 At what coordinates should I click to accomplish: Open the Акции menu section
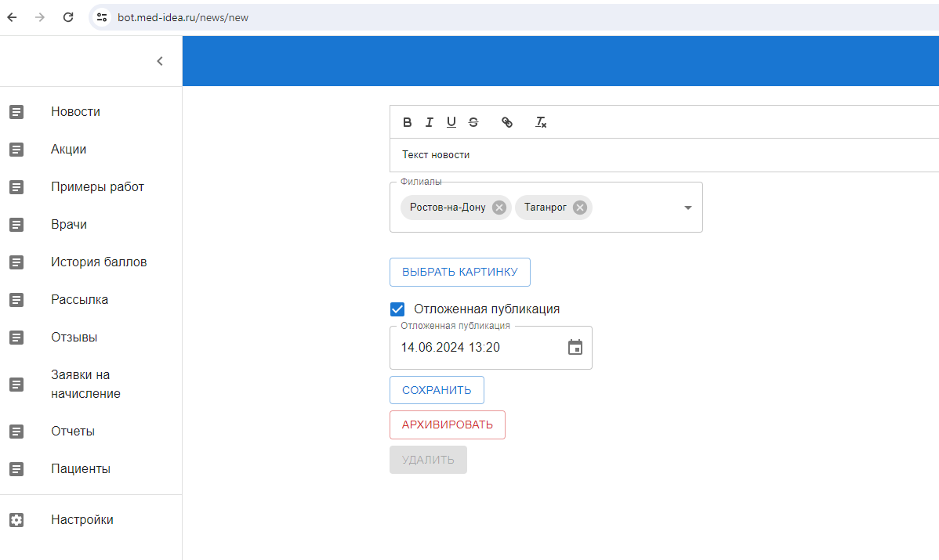91,150
